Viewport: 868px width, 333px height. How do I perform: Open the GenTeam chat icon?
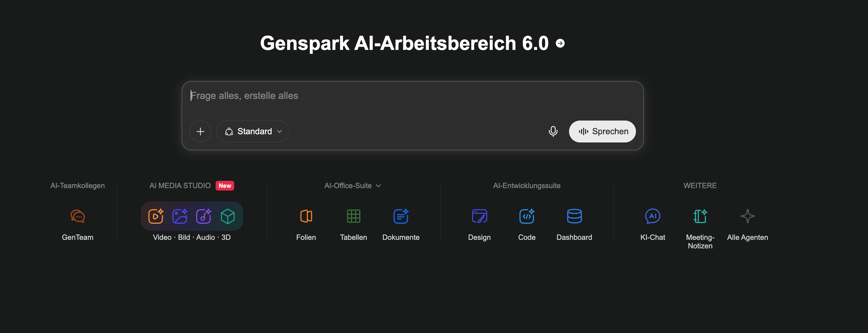tap(78, 216)
